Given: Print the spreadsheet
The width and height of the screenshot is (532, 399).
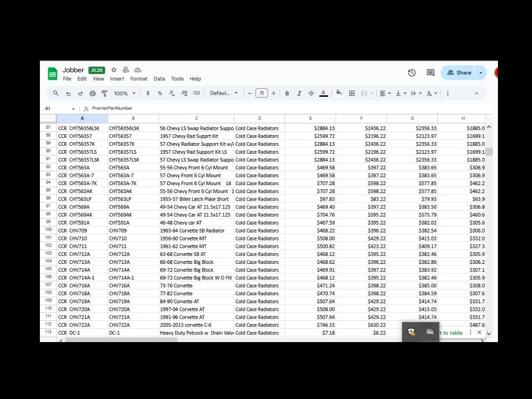Looking at the screenshot, I should click(x=93, y=93).
